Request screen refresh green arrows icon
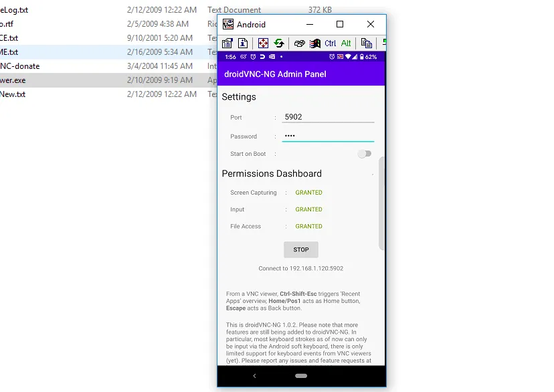The image size is (554, 392). 279,43
